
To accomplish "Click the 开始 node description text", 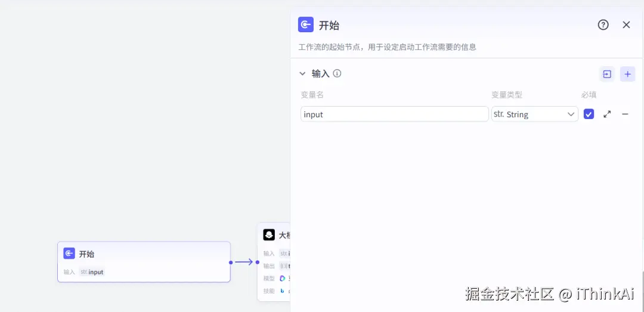I will [x=388, y=46].
